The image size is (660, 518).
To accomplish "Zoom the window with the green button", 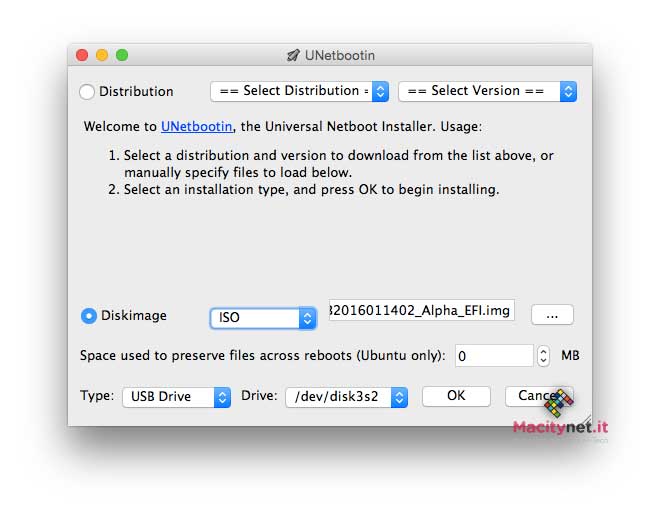I will (x=122, y=55).
